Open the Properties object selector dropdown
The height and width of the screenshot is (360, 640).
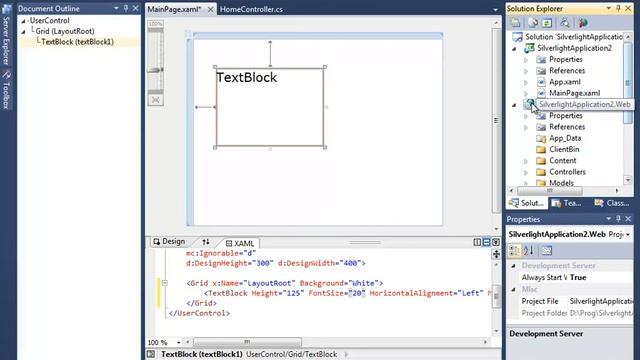628,234
